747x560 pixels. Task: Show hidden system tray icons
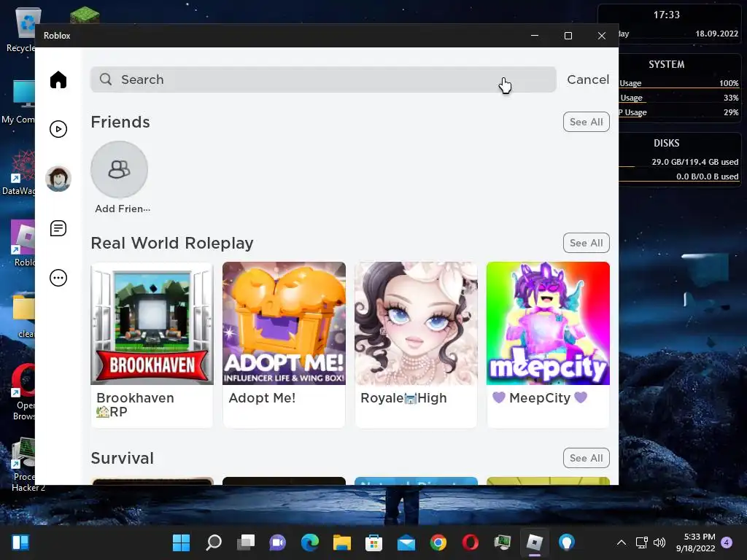(622, 542)
